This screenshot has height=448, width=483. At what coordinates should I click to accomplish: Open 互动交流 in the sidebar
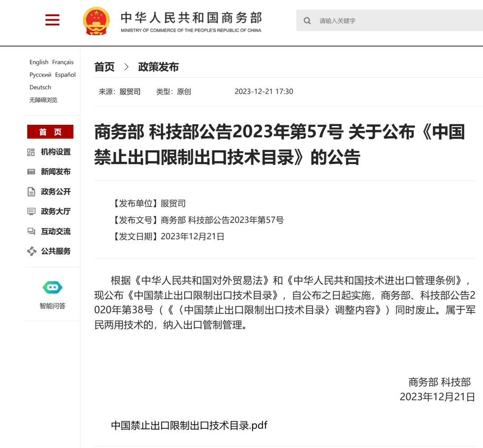pyautogui.click(x=56, y=231)
